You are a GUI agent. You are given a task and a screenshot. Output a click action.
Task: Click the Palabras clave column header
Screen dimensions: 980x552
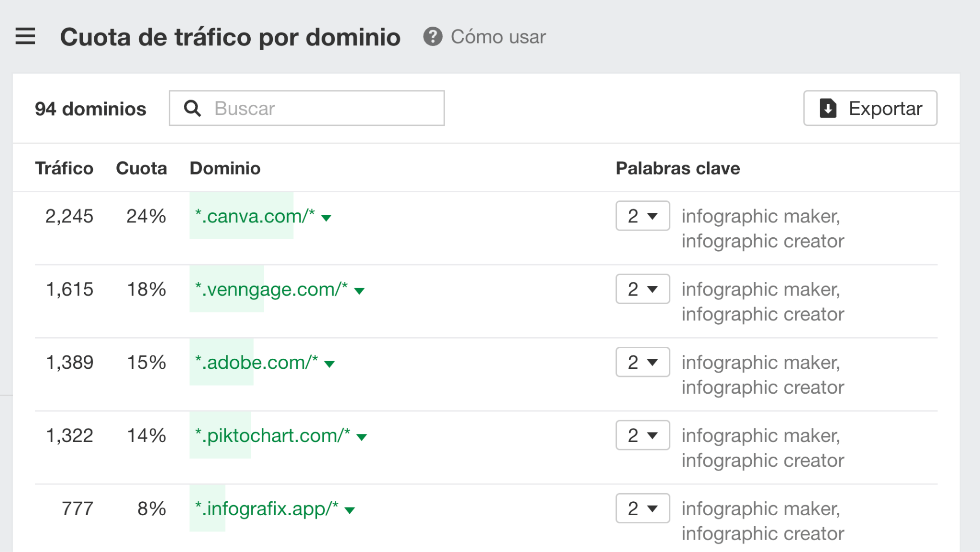click(678, 168)
